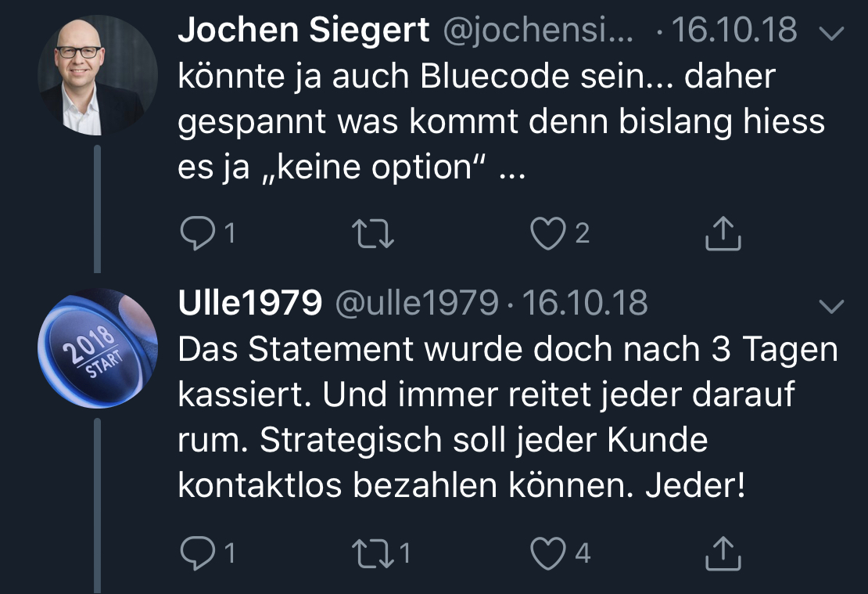The height and width of the screenshot is (594, 868).
Task: Reply to Ulle1979's tweet
Action: pyautogui.click(x=198, y=553)
